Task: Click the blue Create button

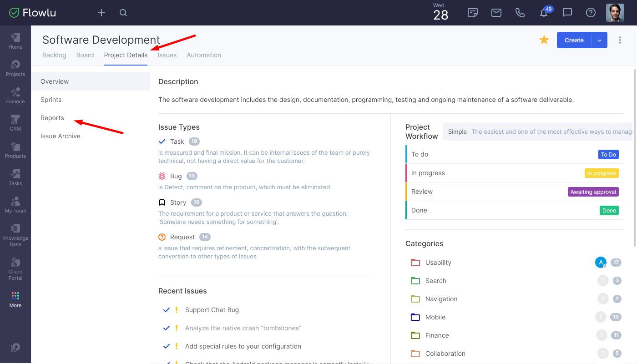Action: click(574, 40)
